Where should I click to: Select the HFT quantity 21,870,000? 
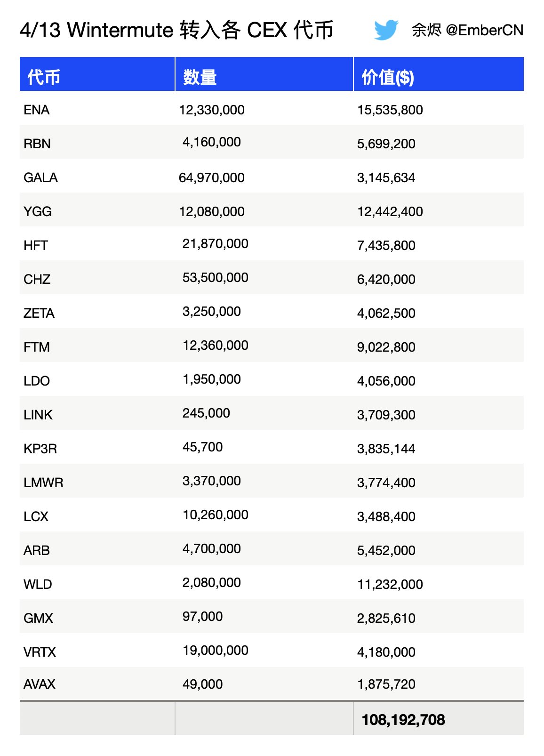tap(216, 244)
